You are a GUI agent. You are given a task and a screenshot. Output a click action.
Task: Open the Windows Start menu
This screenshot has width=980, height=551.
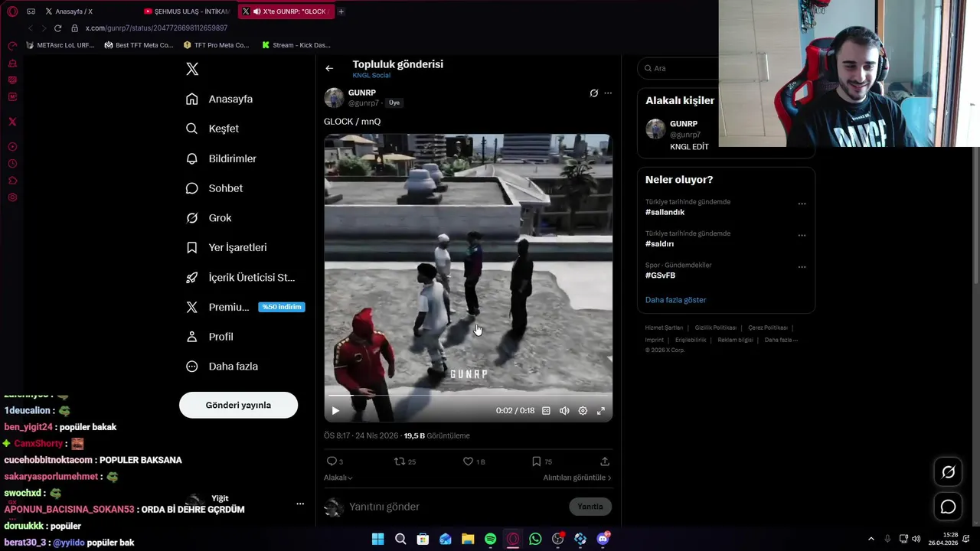point(377,539)
